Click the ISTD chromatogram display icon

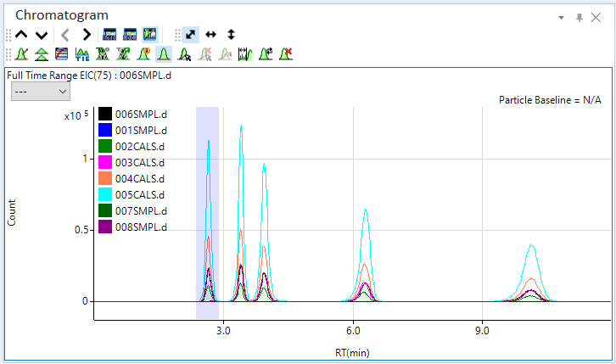tap(109, 35)
